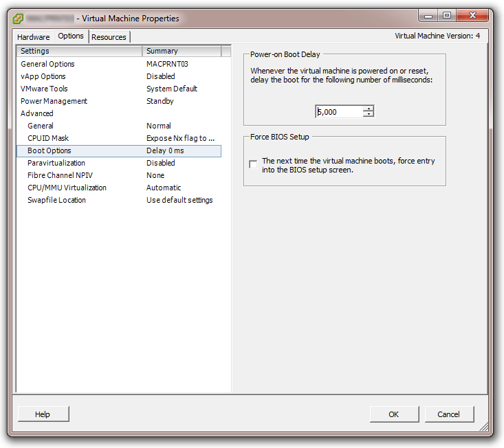Viewport: 504px width, 448px height.
Task: Click the Help button
Action: [43, 414]
